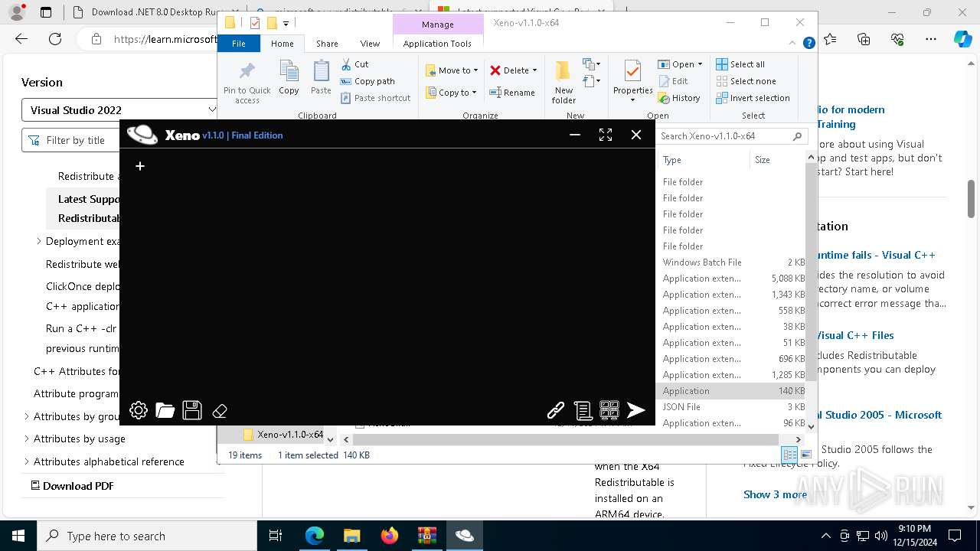Click Rename in Organize group
The width and height of the screenshot is (980, 551).
(x=512, y=93)
